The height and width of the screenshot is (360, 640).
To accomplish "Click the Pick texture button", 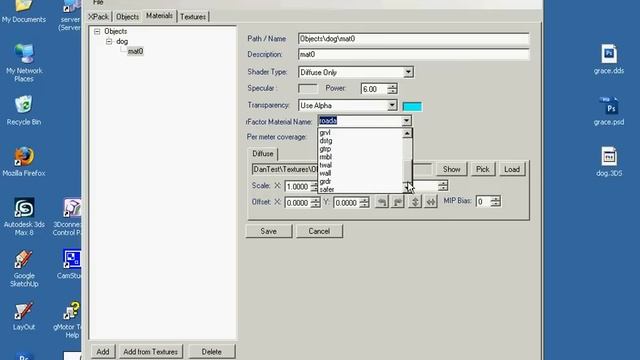I will coord(482,169).
